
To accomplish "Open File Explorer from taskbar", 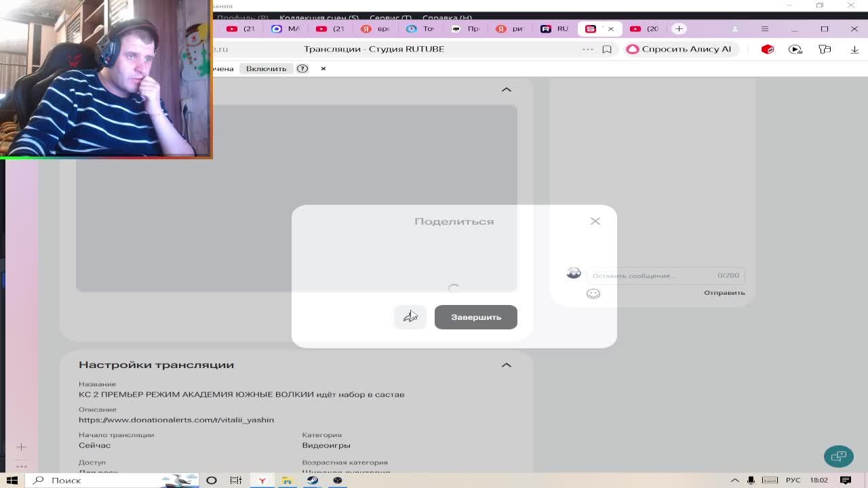I will tap(287, 480).
